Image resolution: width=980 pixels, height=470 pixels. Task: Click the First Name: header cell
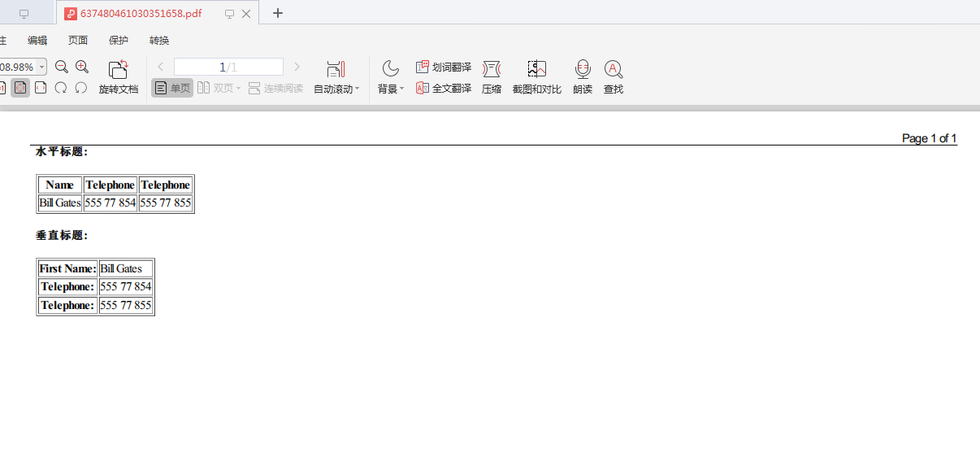tap(67, 268)
